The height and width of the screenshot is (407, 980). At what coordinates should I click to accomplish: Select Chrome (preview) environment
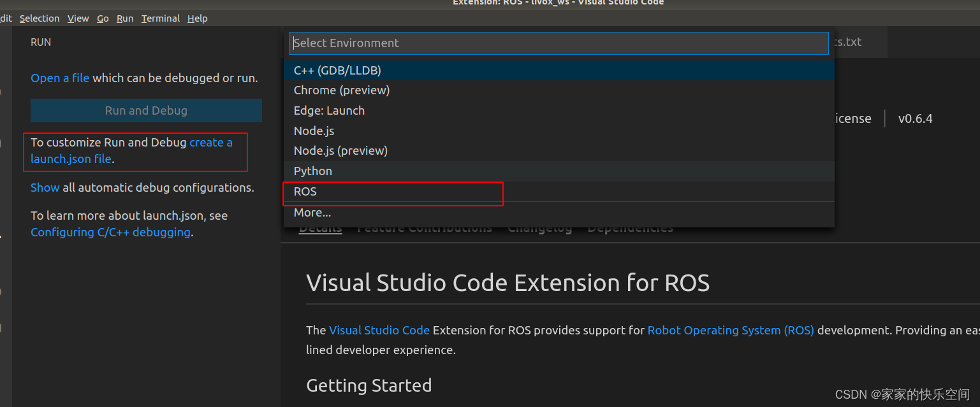(559, 90)
